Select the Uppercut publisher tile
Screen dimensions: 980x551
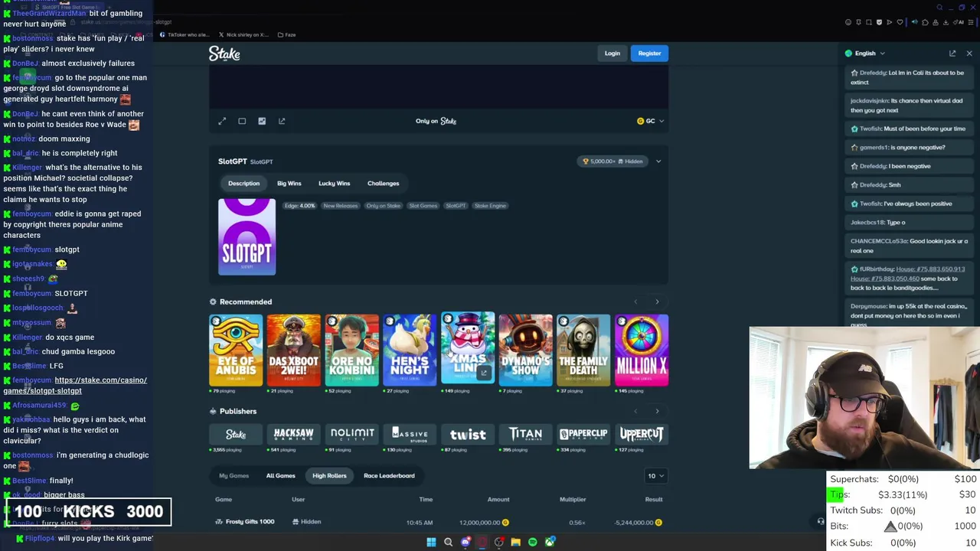tap(642, 435)
